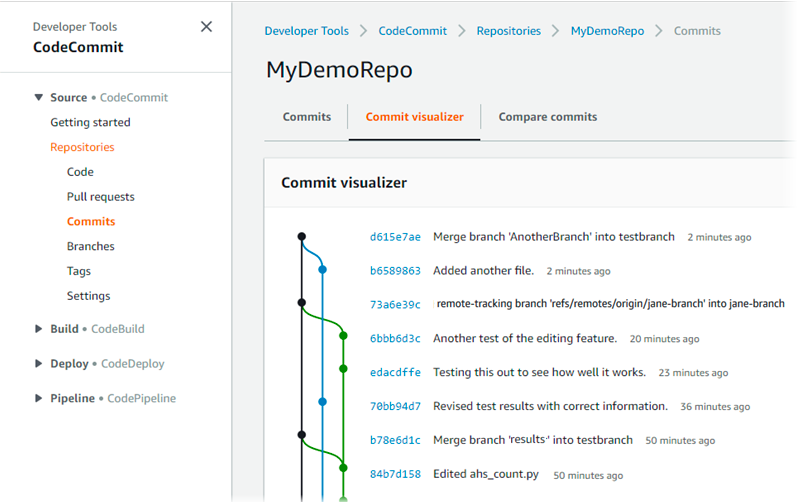Click the MyDemoRepo page heading

(339, 70)
